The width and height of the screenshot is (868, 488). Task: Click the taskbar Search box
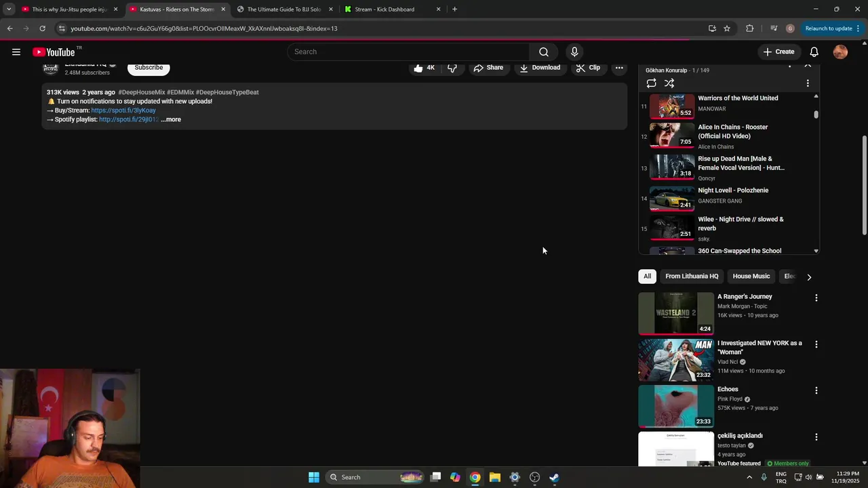tap(374, 477)
